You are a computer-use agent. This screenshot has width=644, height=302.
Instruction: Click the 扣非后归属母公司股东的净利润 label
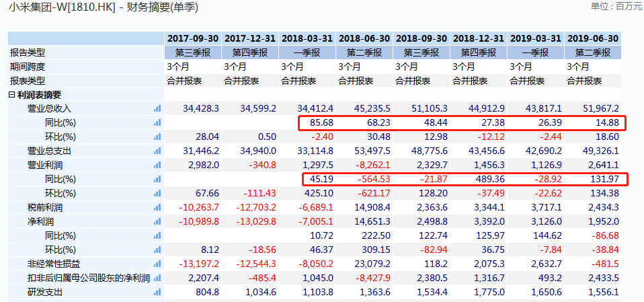[89, 278]
